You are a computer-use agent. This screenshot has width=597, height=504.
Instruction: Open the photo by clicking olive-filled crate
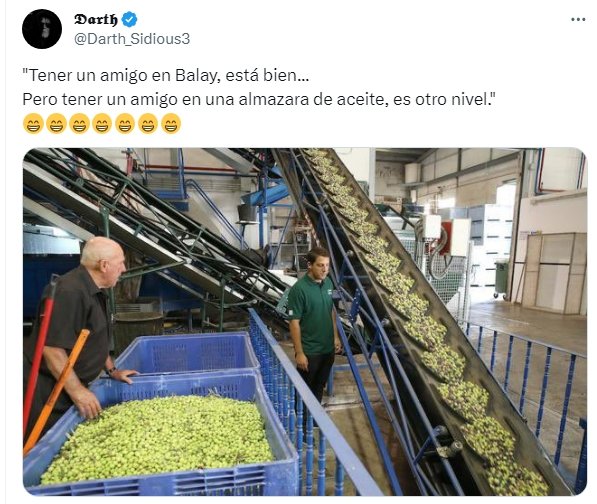[x=160, y=434]
